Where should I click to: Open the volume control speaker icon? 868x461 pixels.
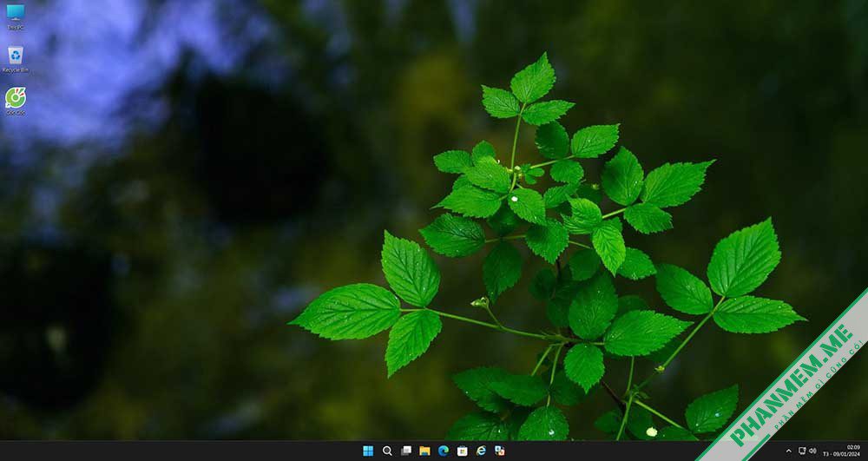pos(812,451)
